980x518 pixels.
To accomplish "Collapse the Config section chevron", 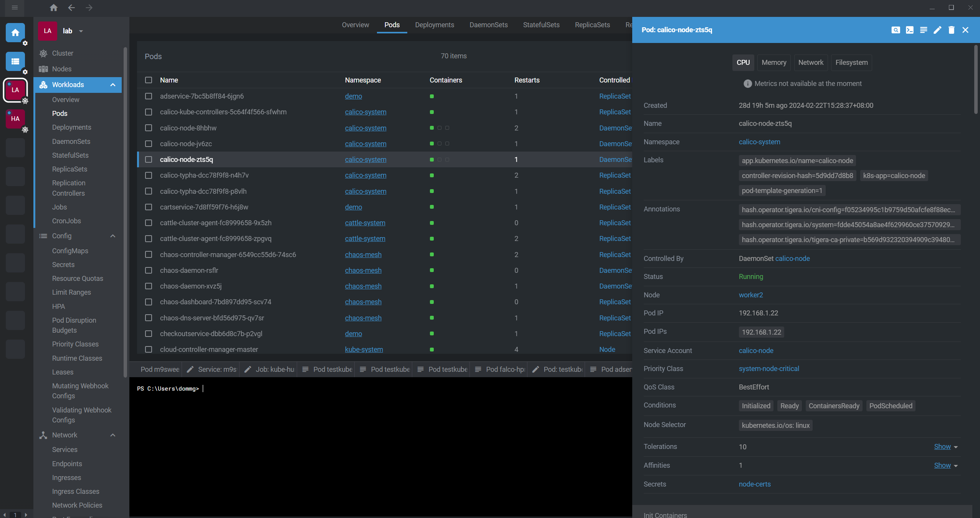I will [x=113, y=236].
